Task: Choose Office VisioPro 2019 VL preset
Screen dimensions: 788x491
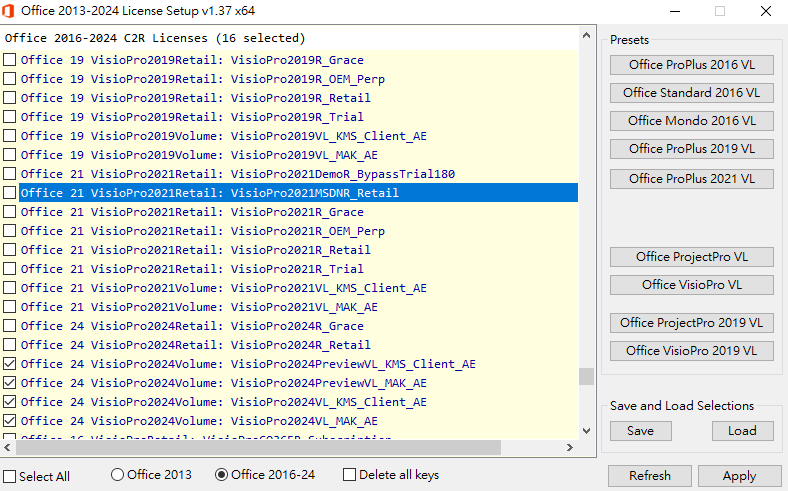Action: click(x=692, y=351)
